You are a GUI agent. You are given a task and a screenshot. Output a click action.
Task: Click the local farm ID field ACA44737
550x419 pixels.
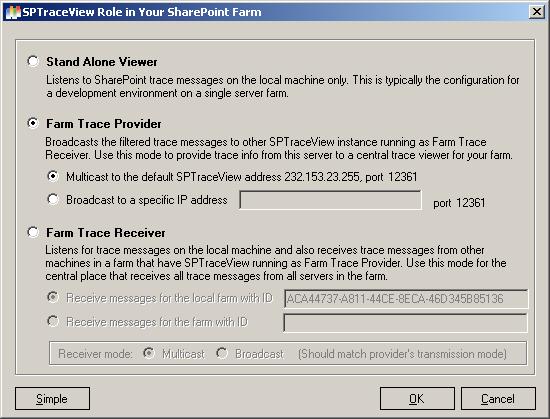coord(406,299)
